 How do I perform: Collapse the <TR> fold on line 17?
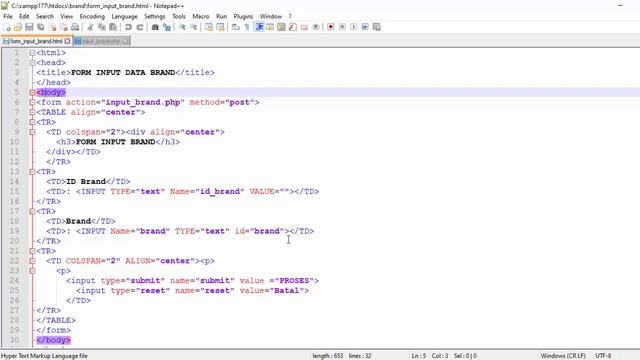click(32, 211)
